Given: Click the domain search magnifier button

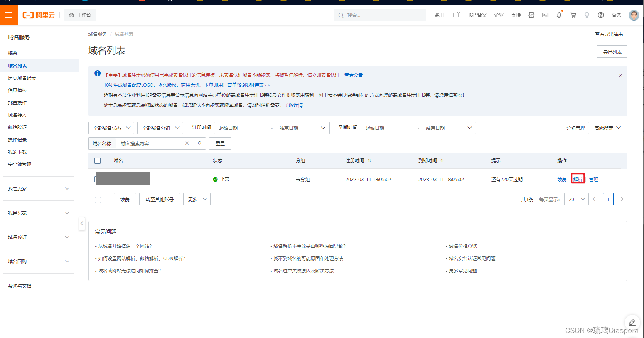Looking at the screenshot, I should pyautogui.click(x=200, y=143).
